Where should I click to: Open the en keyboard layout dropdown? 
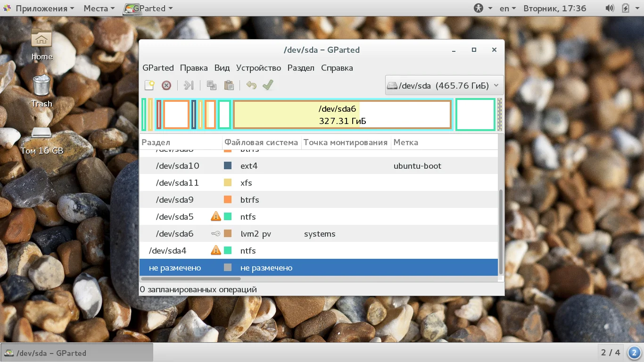point(507,8)
